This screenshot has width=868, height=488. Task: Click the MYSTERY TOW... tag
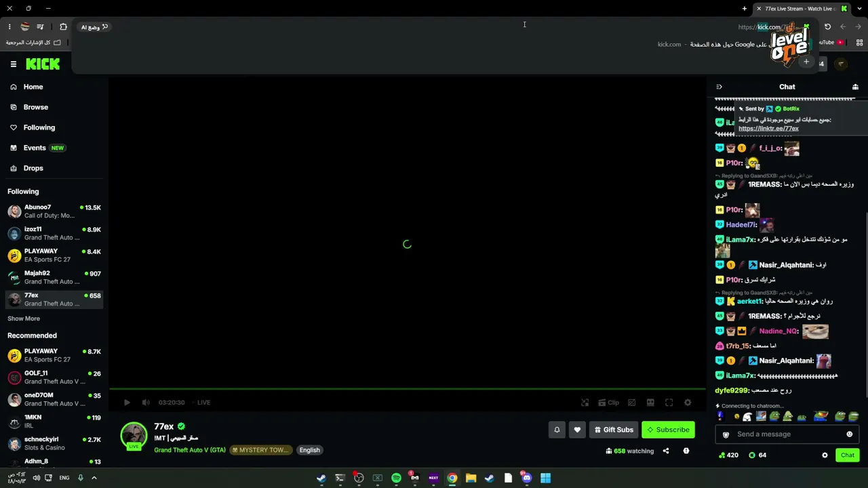point(261,450)
